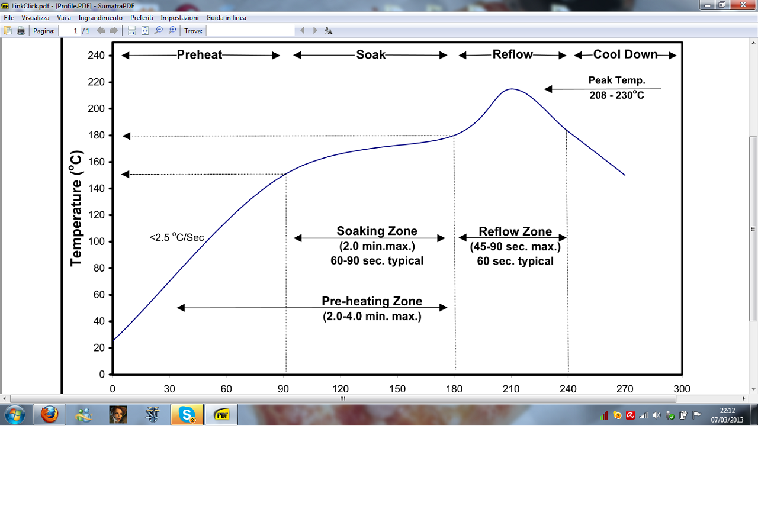Click the horizontal scrollbar right arrow
The height and width of the screenshot is (532, 758).
pyautogui.click(x=745, y=399)
